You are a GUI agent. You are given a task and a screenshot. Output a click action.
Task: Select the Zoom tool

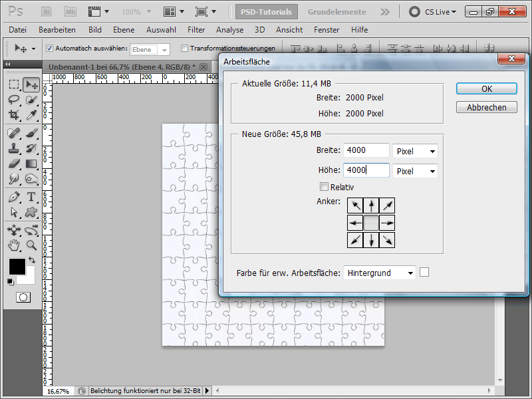[x=31, y=245]
